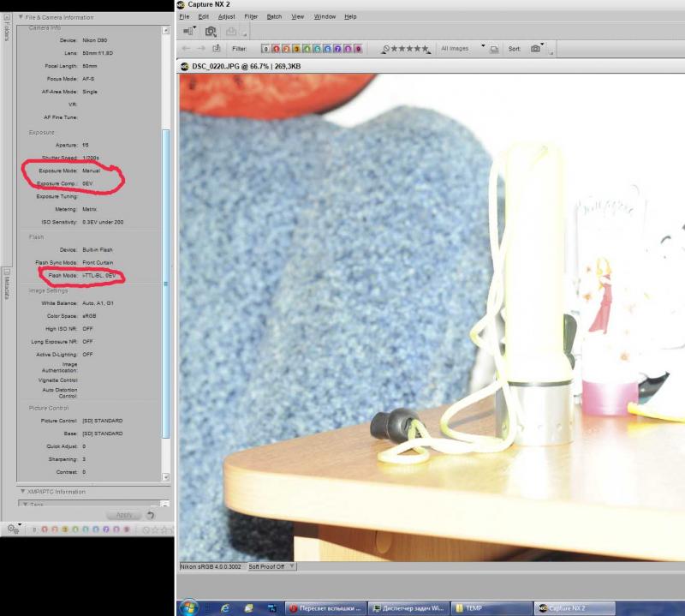
Task: Open the Metadata side tab
Action: pyautogui.click(x=7, y=284)
